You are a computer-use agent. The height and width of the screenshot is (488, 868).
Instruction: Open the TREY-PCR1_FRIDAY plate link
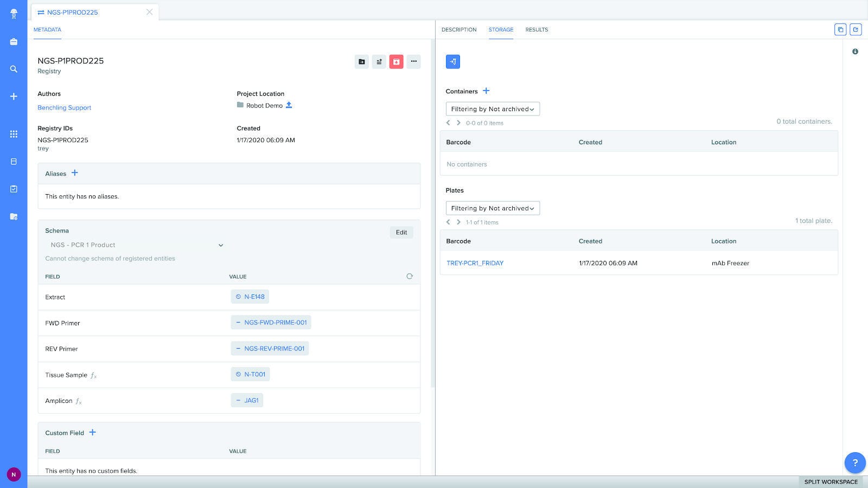[475, 263]
